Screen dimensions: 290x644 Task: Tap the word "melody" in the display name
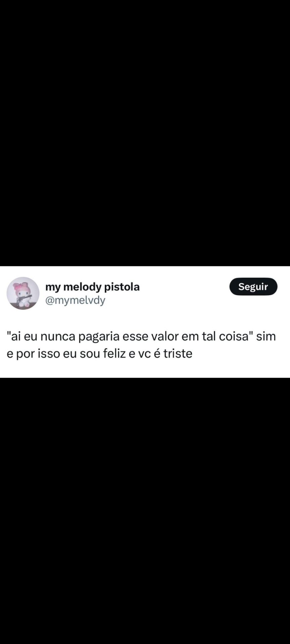pyautogui.click(x=82, y=287)
